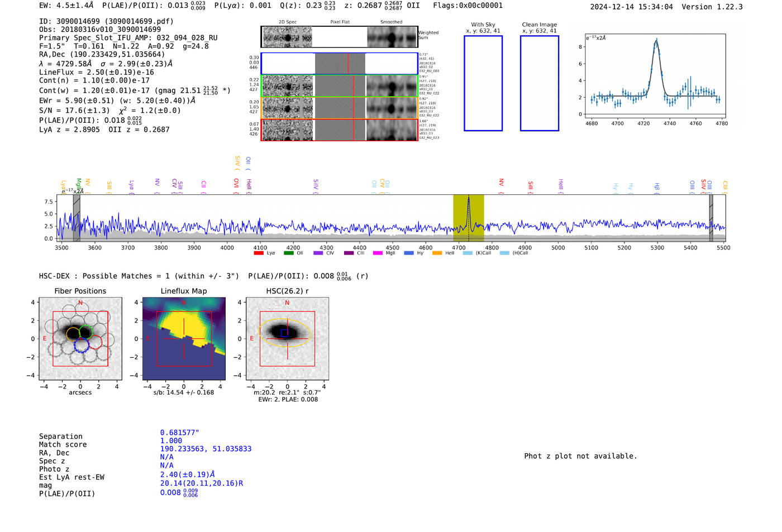Select the HSC(26.2) r cutout image
782x532 pixels.
click(x=287, y=339)
